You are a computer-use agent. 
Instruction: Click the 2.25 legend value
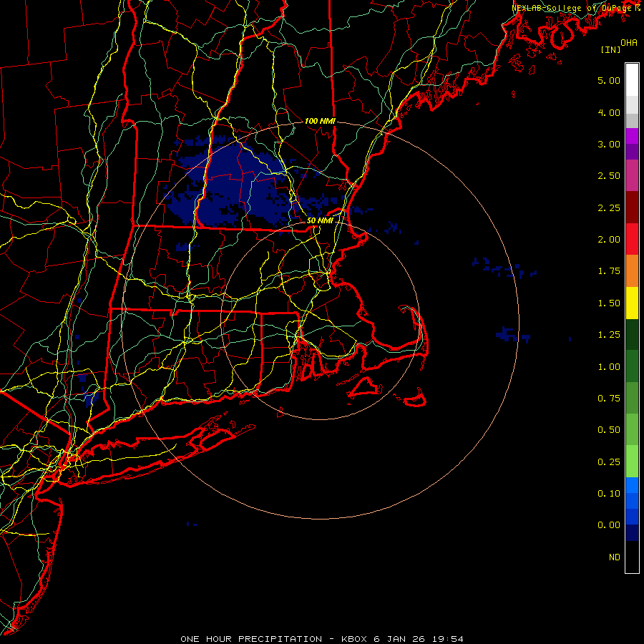(609, 208)
